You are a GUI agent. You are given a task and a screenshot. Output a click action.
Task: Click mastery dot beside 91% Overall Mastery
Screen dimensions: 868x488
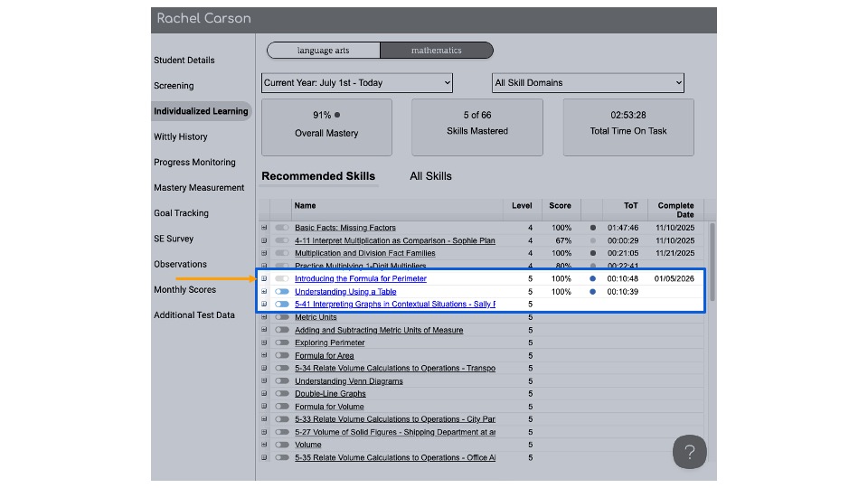tap(337, 115)
